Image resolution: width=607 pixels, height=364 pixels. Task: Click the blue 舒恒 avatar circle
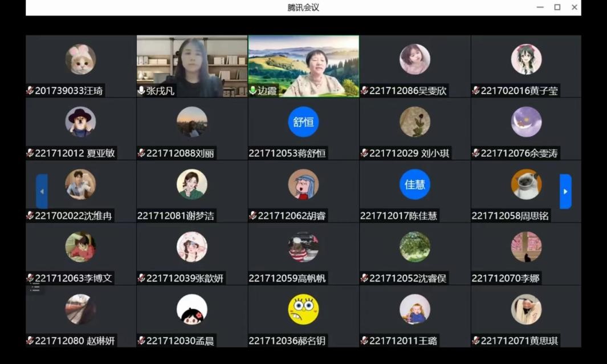coord(303,122)
